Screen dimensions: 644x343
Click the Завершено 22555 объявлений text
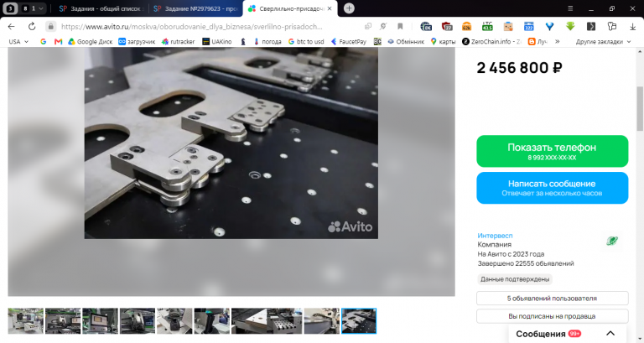click(526, 263)
